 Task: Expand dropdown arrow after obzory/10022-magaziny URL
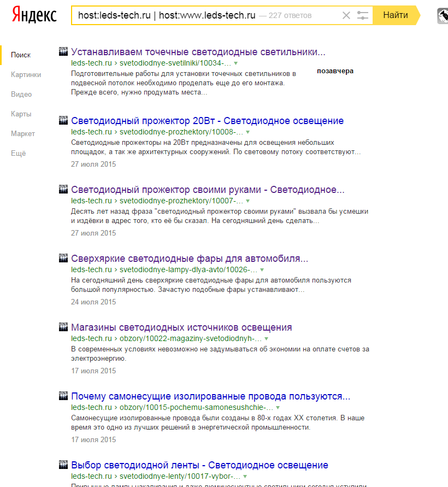267,339
